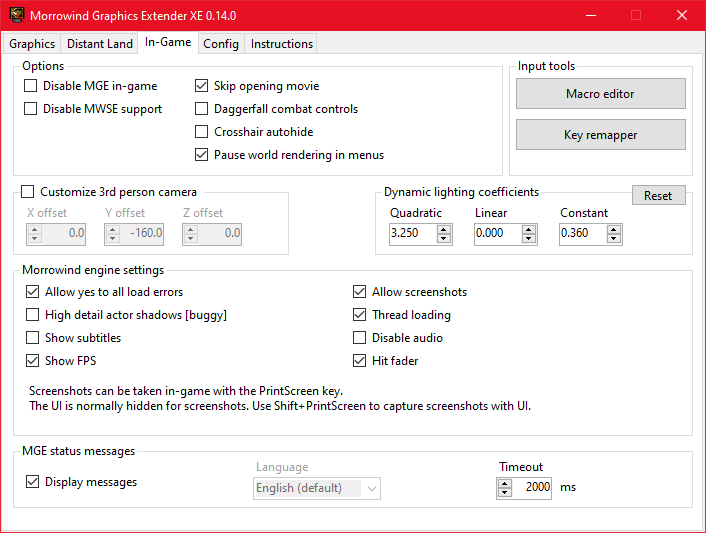706x533 pixels.
Task: Open the Graphics tab
Action: click(32, 44)
